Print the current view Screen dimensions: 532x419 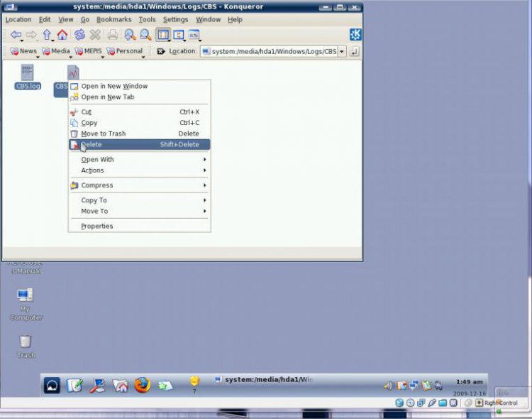tap(113, 35)
